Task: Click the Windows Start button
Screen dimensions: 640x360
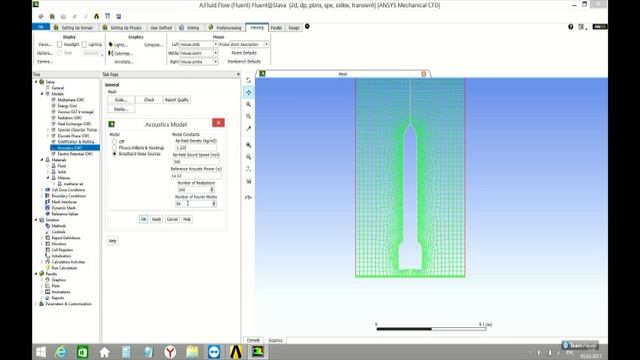Action: [41, 352]
